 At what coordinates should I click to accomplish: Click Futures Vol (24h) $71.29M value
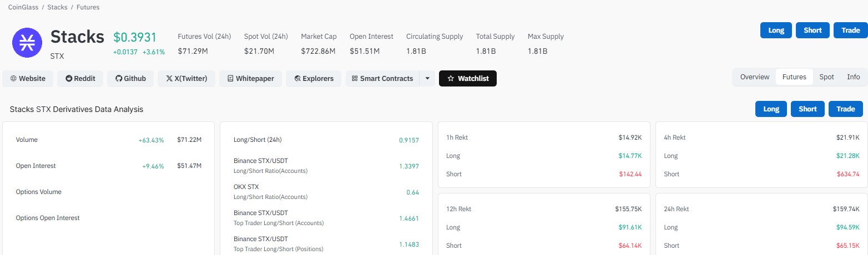pyautogui.click(x=193, y=51)
